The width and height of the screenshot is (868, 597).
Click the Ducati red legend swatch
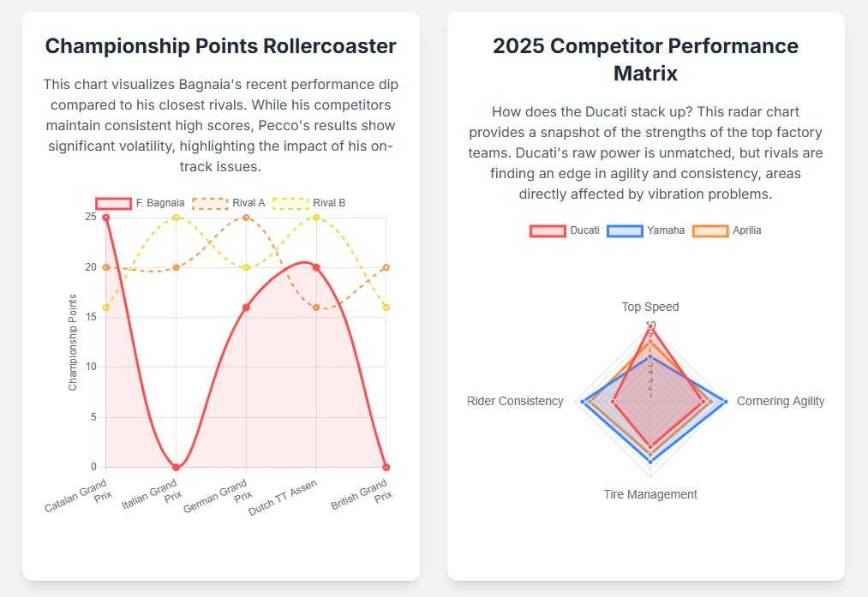click(548, 230)
